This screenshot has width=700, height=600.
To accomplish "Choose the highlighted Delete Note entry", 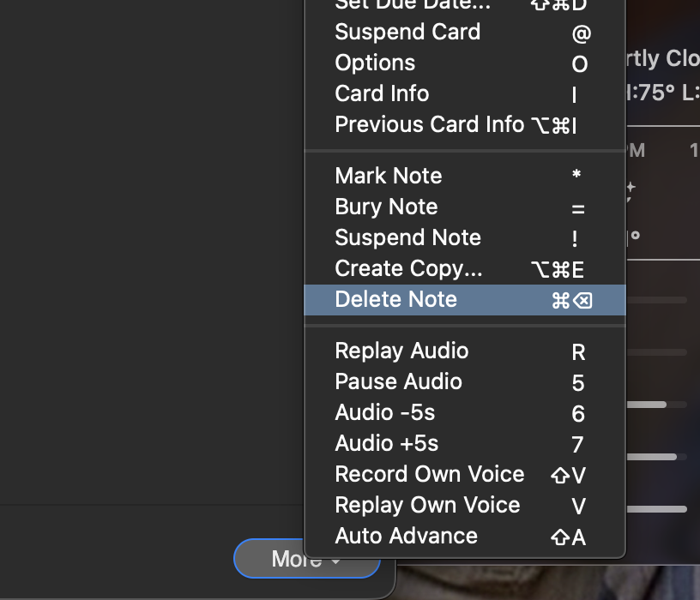I will pos(465,300).
